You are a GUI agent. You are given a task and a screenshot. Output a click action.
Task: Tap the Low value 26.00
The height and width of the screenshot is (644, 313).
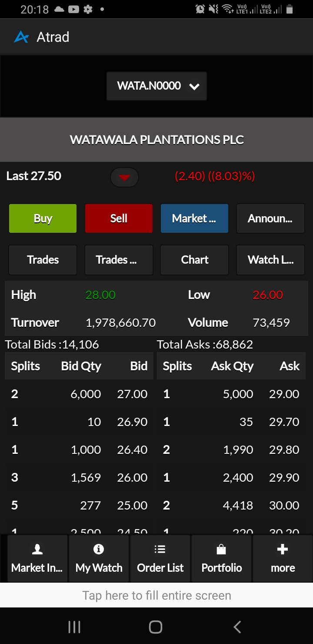pyautogui.click(x=268, y=295)
